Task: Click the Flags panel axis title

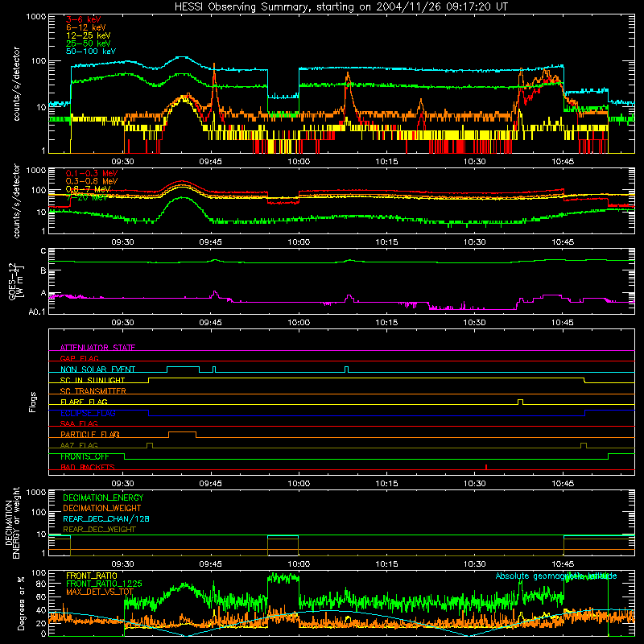Action: pyautogui.click(x=32, y=402)
